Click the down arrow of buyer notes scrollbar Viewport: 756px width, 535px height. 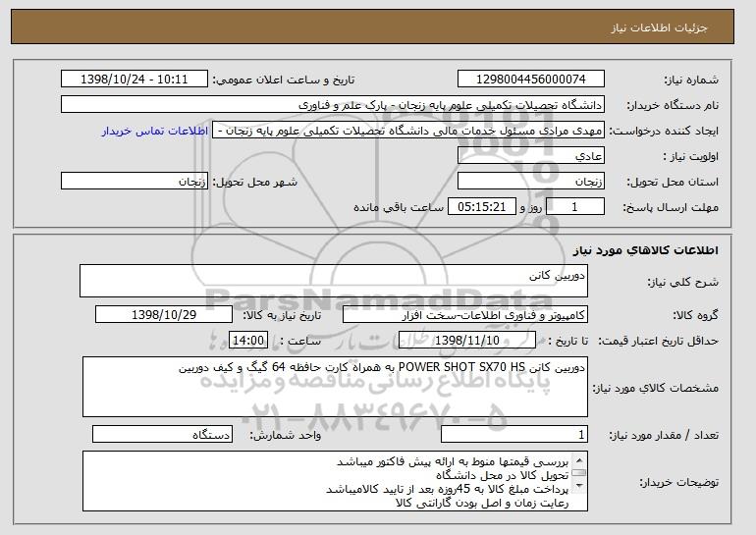click(579, 486)
